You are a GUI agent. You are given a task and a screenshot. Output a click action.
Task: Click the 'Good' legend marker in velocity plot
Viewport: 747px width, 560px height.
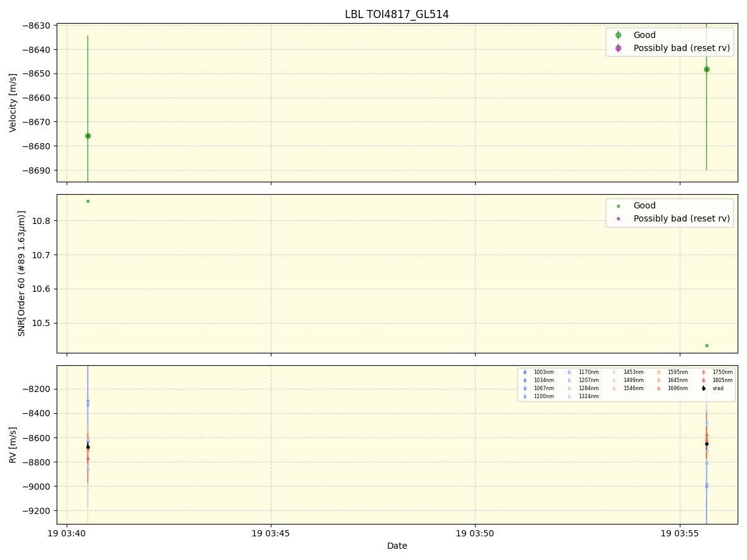point(618,35)
